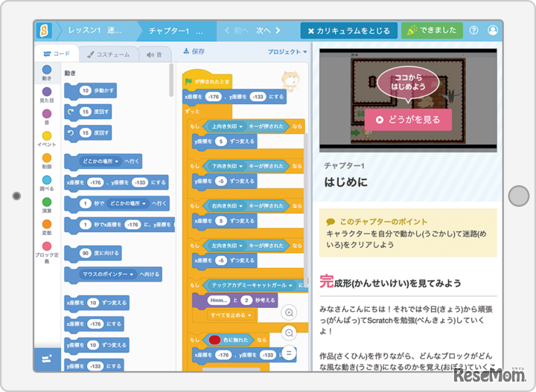Open どこかの場所 dropdown in へ行く block
536x392 pixels.
100,161
